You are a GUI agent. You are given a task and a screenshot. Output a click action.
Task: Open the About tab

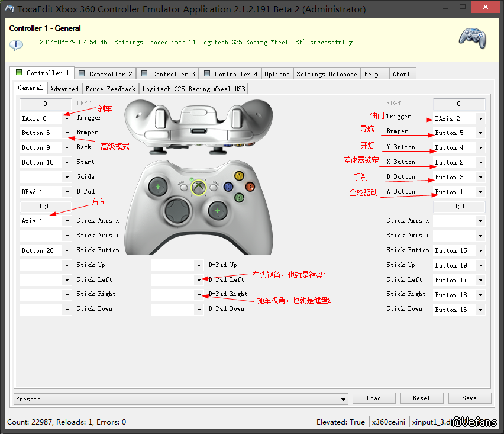coord(403,73)
